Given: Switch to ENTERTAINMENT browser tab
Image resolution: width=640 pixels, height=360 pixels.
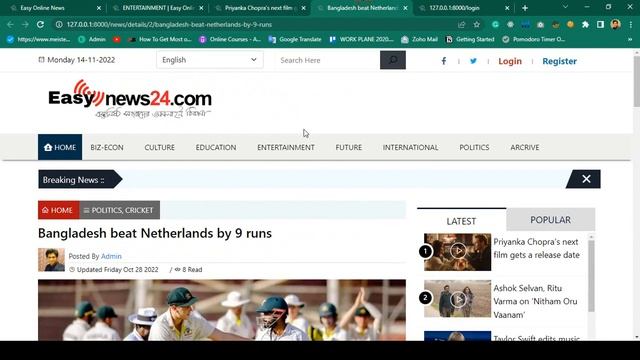Looking at the screenshot, I should (157, 8).
